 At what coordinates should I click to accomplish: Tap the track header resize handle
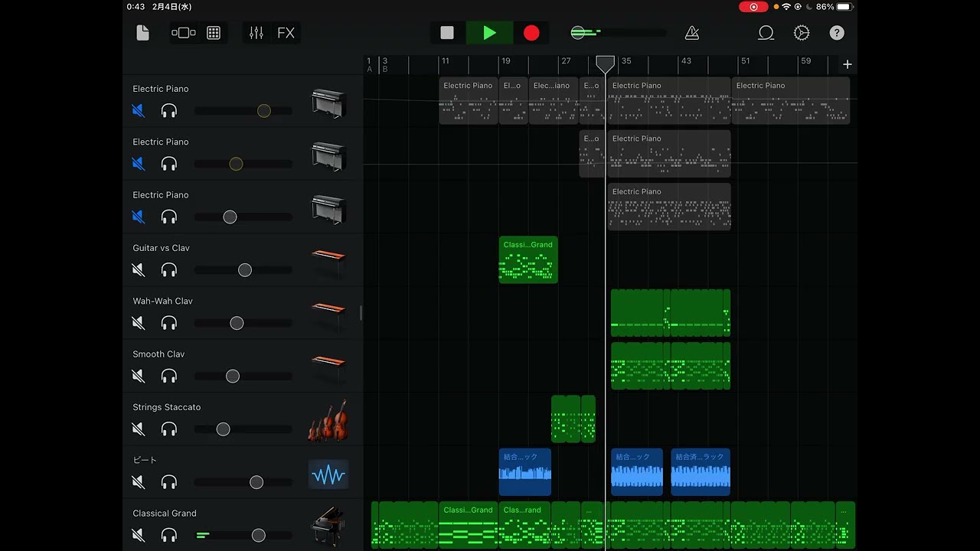point(361,312)
